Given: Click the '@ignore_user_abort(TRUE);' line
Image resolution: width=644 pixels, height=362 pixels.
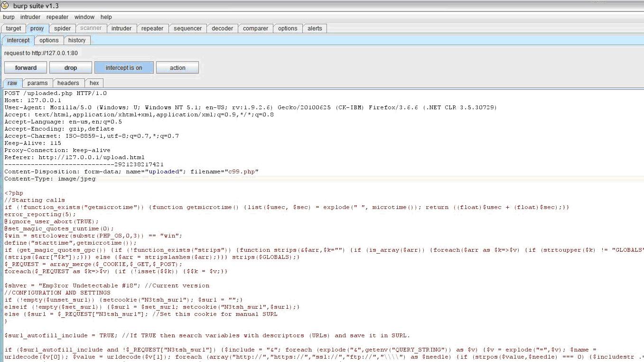Looking at the screenshot, I should pyautogui.click(x=52, y=221).
